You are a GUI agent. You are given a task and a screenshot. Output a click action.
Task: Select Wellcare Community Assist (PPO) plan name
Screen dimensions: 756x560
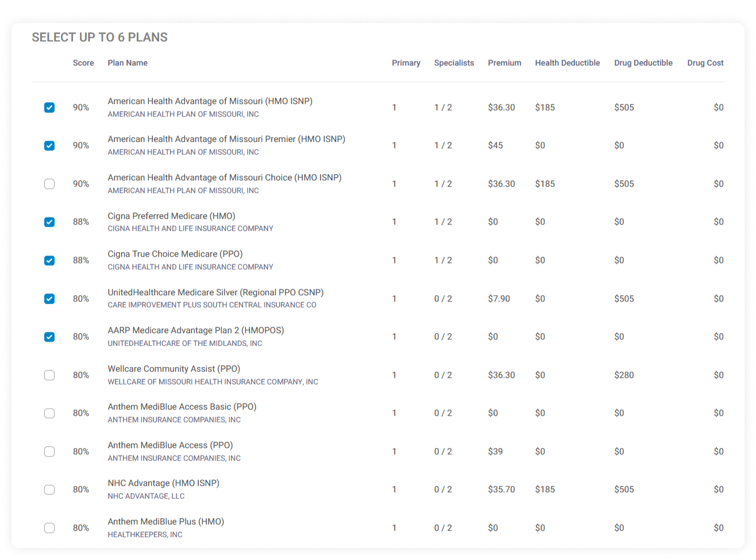174,369
